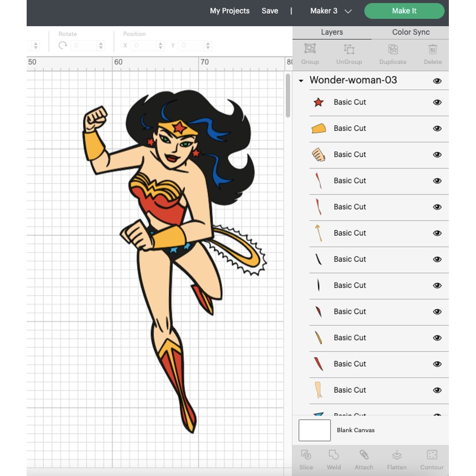Change the Blank Canvas background color
Viewport: 476px width, 476px height.
tap(315, 430)
